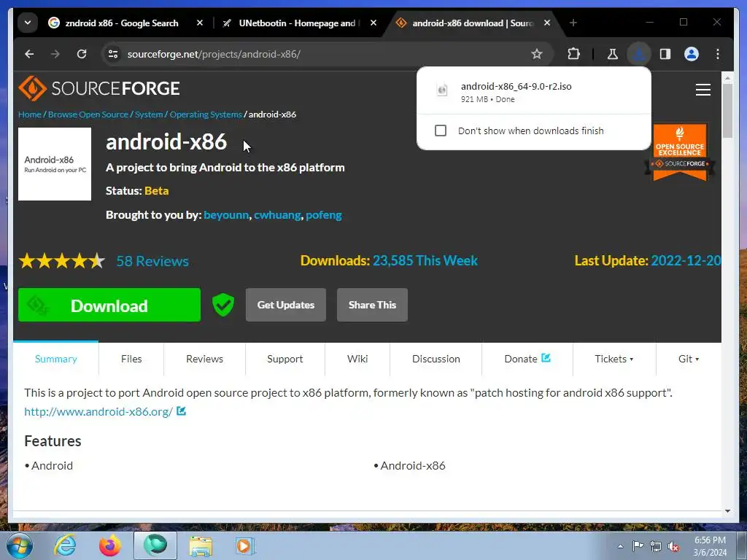This screenshot has width=747, height=560.
Task: Select the Summary tab
Action: click(55, 359)
